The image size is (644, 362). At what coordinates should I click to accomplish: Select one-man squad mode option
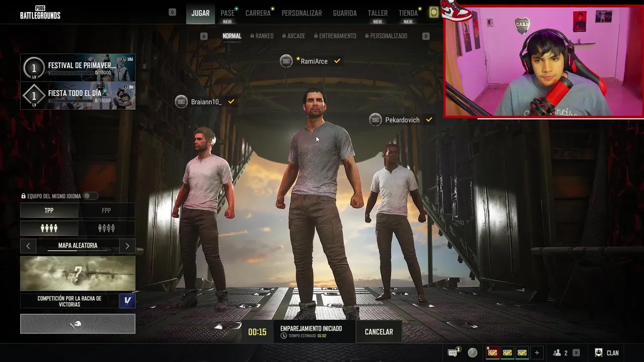coord(106,228)
